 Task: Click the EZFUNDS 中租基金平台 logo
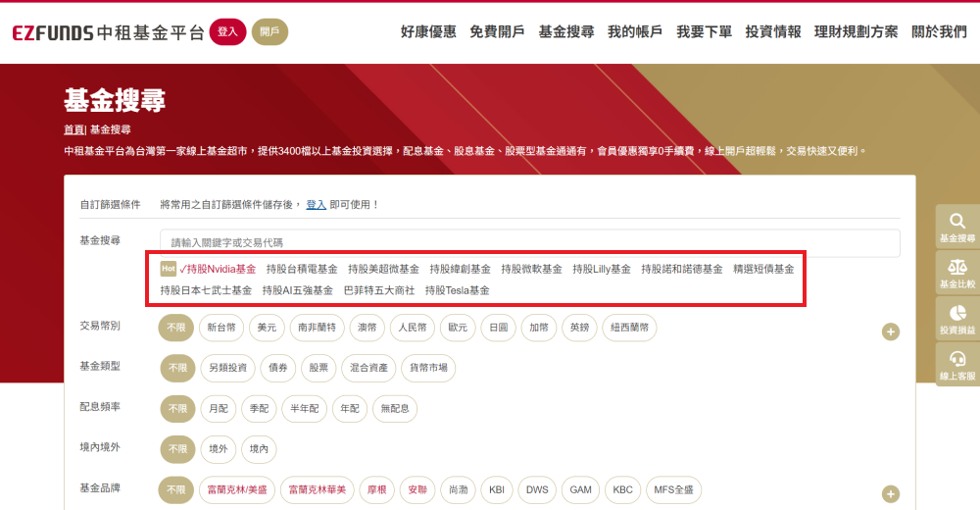pyautogui.click(x=108, y=32)
